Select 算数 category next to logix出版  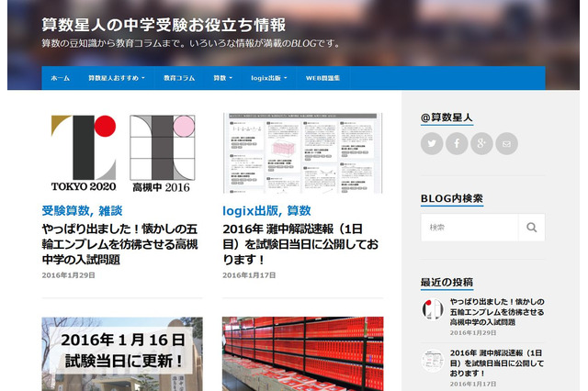[x=299, y=210]
